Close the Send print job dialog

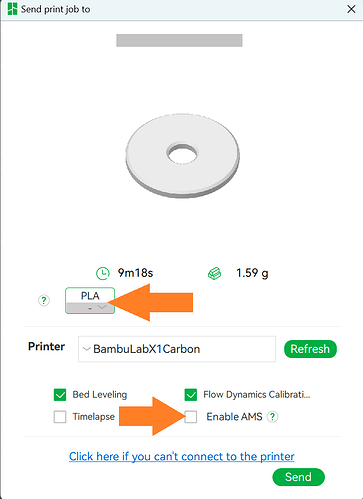(351, 9)
